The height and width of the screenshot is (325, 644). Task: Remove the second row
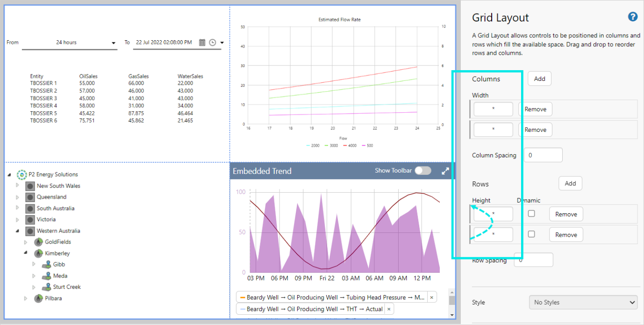[566, 235]
